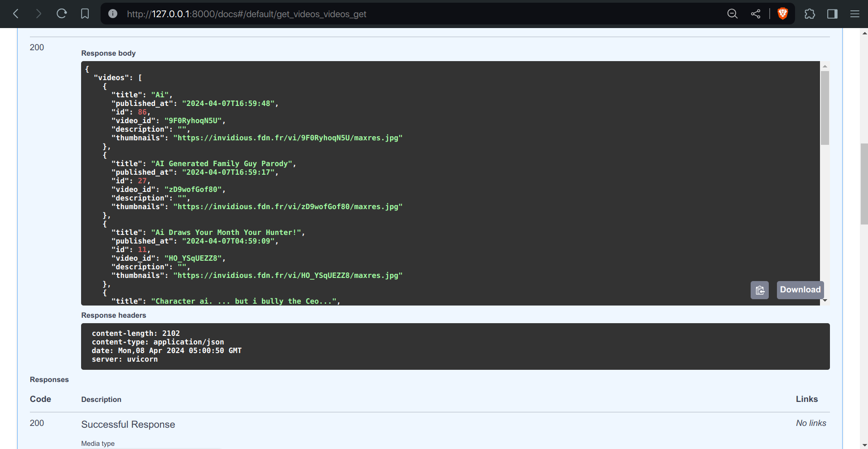Click the id value 27
The width and height of the screenshot is (868, 449).
(143, 181)
